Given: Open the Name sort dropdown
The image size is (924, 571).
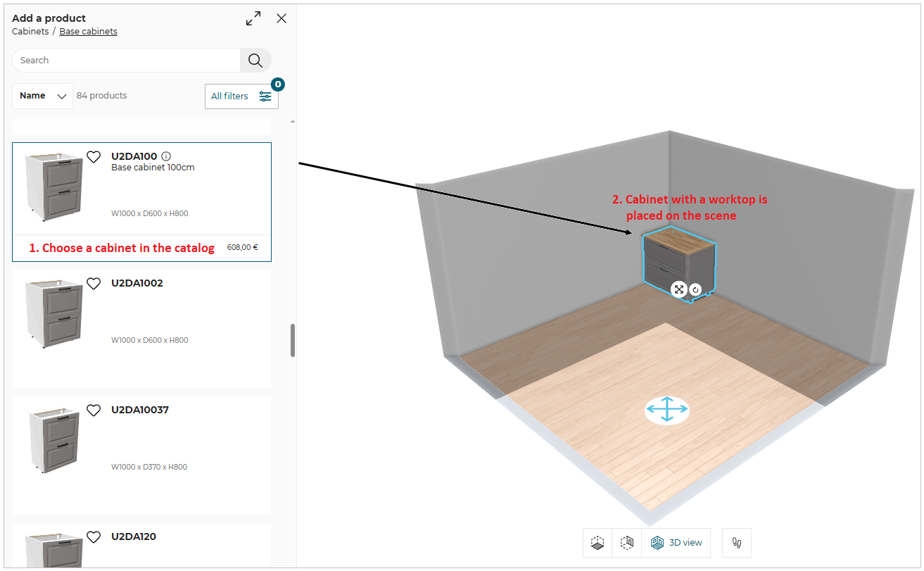Looking at the screenshot, I should (x=42, y=96).
